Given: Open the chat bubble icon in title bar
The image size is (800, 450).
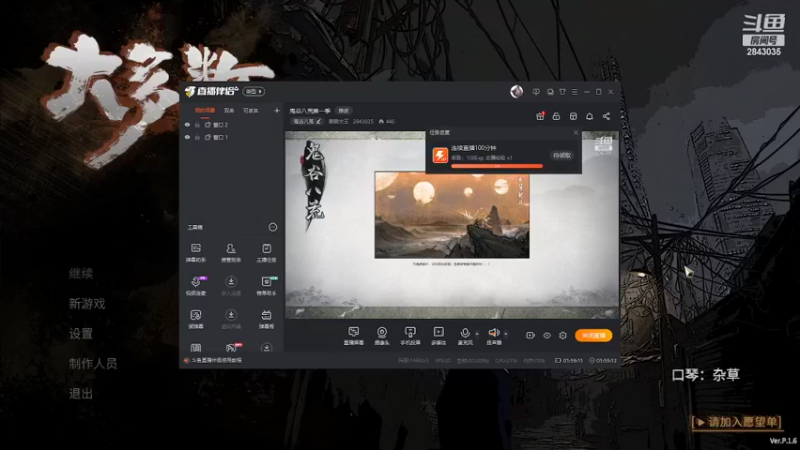Looking at the screenshot, I should (550, 92).
